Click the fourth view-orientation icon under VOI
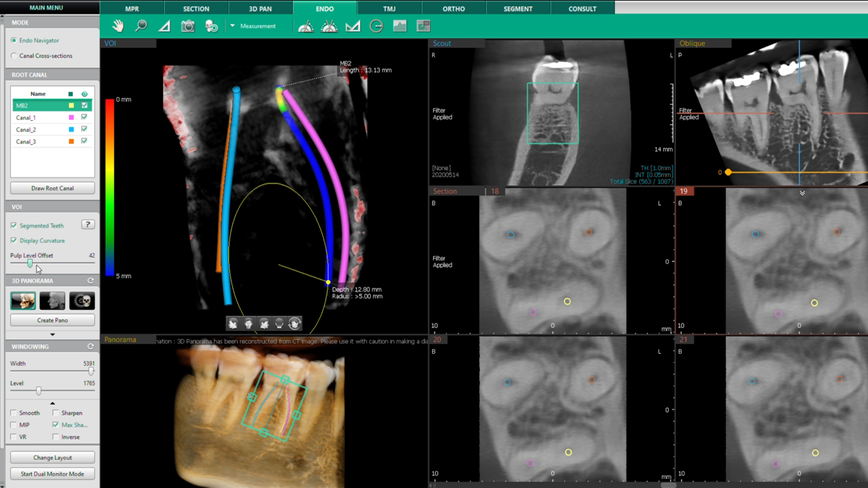The image size is (868, 488). 279,324
